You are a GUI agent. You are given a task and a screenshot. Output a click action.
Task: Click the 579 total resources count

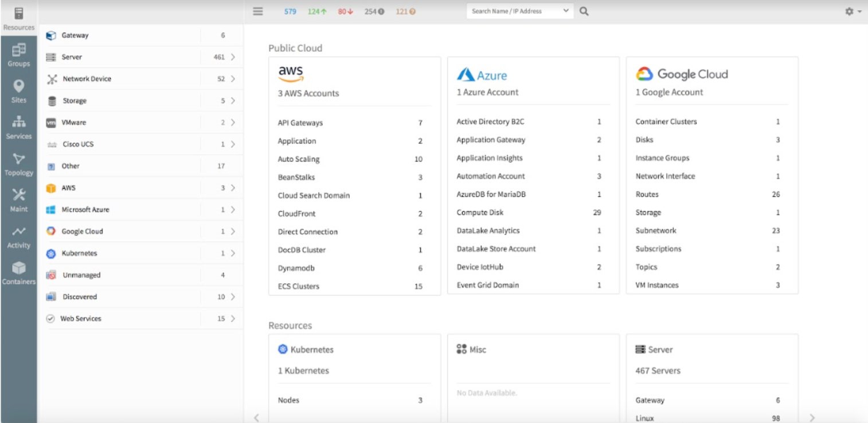point(290,10)
